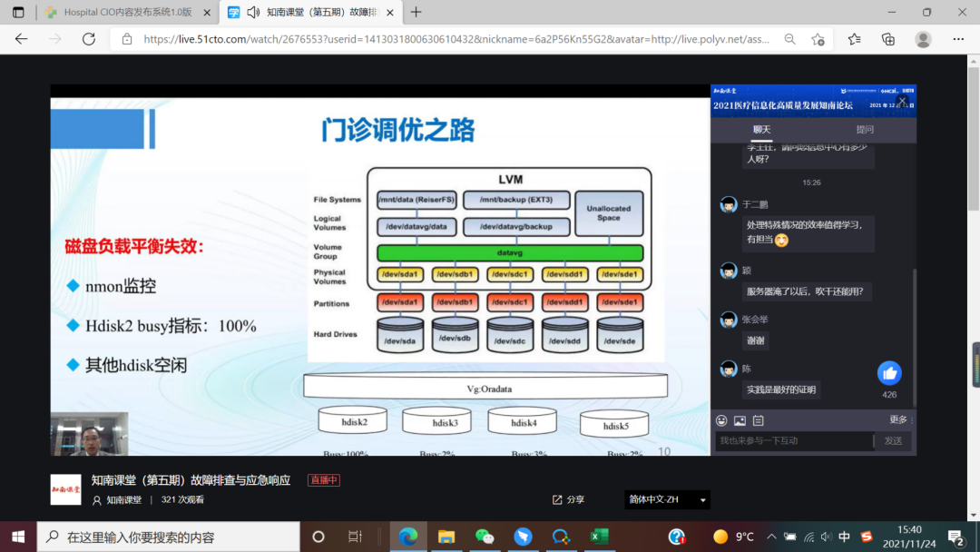
Task: Close the Hospital CIO tab
Action: [207, 13]
